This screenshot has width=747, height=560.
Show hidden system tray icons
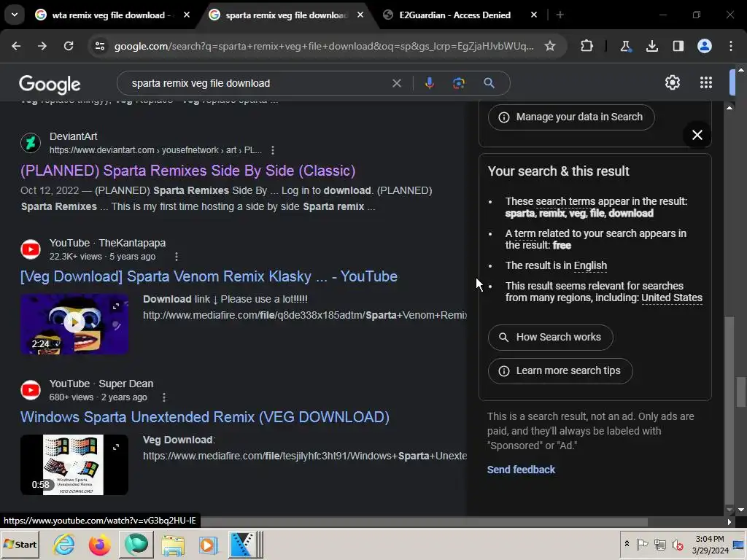point(627,544)
